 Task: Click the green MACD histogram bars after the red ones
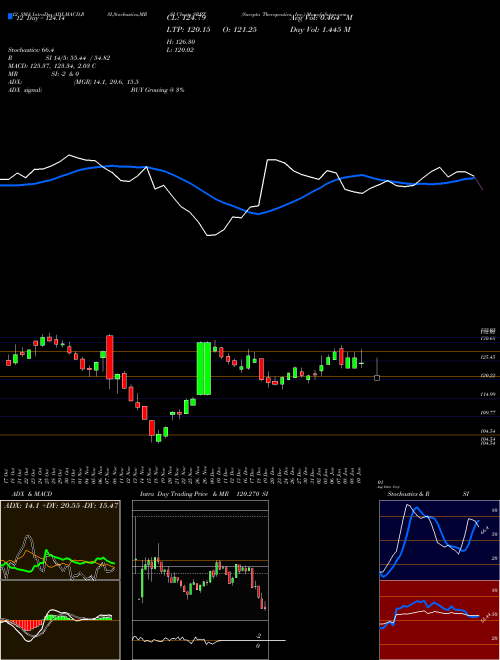pos(58,617)
